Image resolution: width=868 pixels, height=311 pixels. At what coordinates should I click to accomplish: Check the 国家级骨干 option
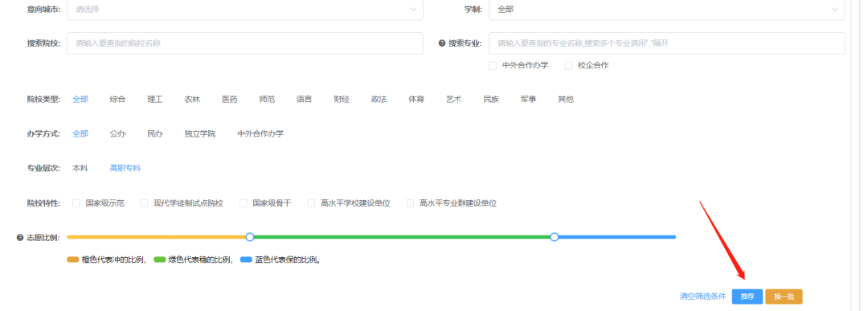[x=243, y=203]
